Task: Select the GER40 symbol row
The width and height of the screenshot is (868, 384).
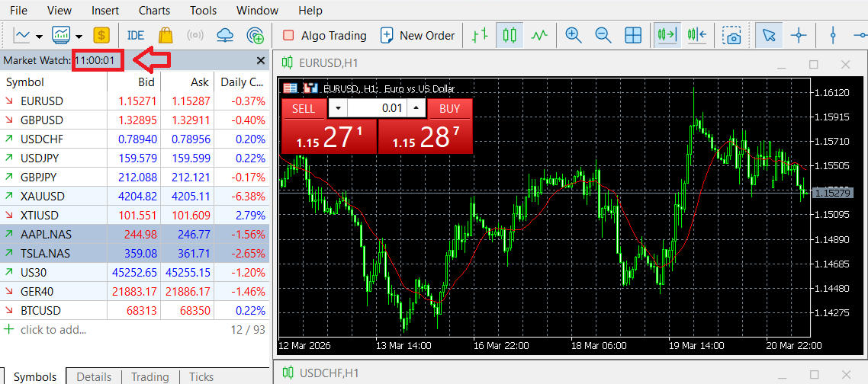Action: [x=134, y=291]
